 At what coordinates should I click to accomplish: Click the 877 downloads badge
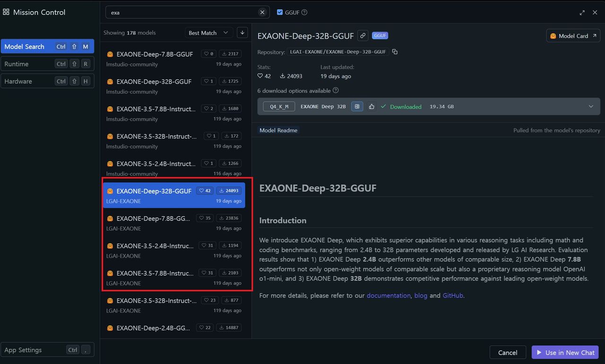pos(232,300)
